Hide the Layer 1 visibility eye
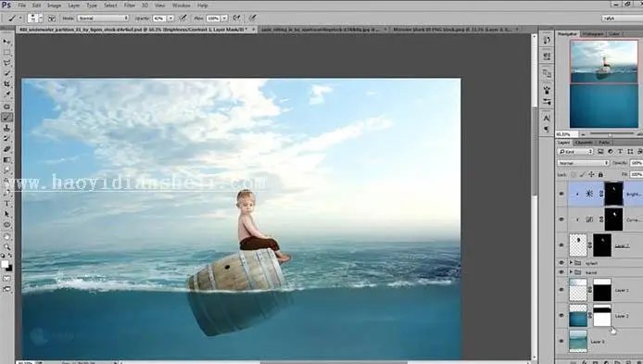Viewport: 643px width, 364px height. coord(561,290)
